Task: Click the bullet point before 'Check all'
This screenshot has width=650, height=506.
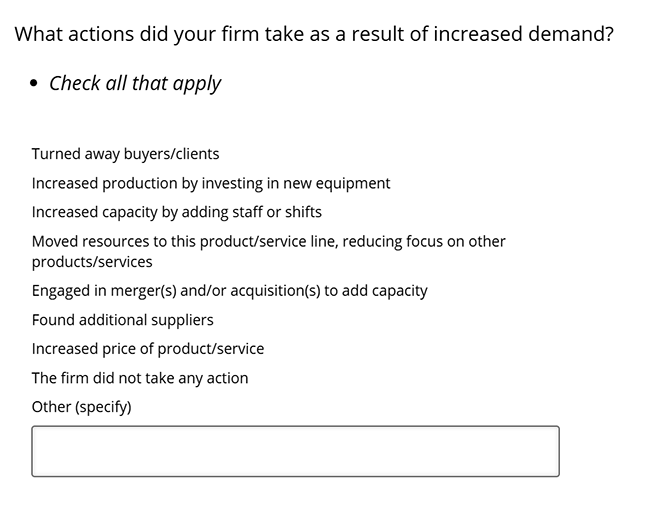Action: [x=34, y=83]
